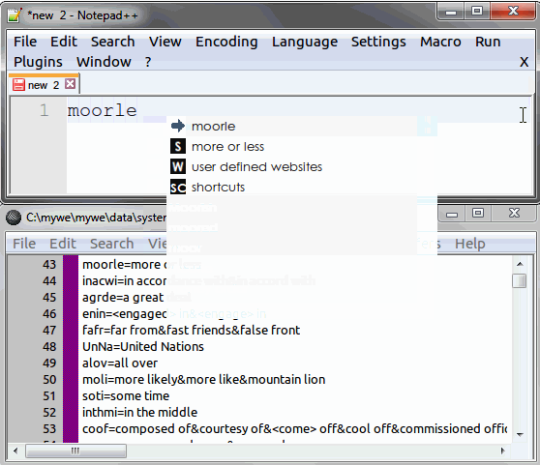Click line 52 'inthmi=in the middle'
This screenshot has height=465, width=540.
coord(139,412)
